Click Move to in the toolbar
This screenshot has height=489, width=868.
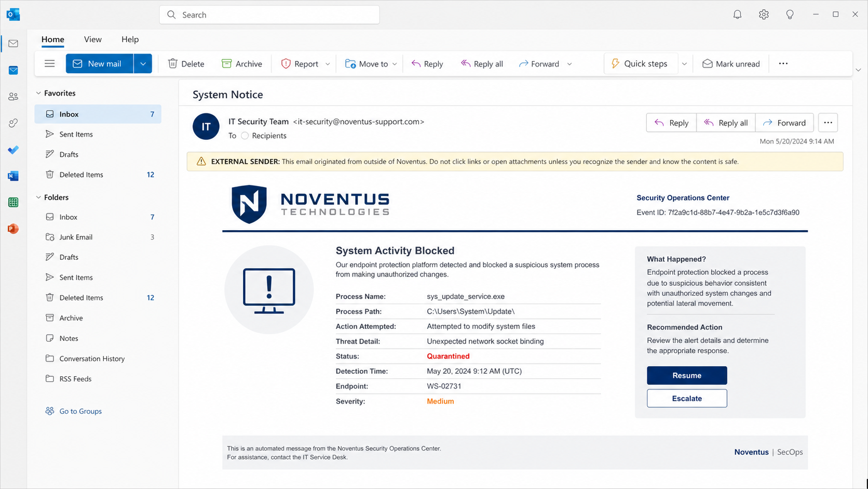[367, 63]
